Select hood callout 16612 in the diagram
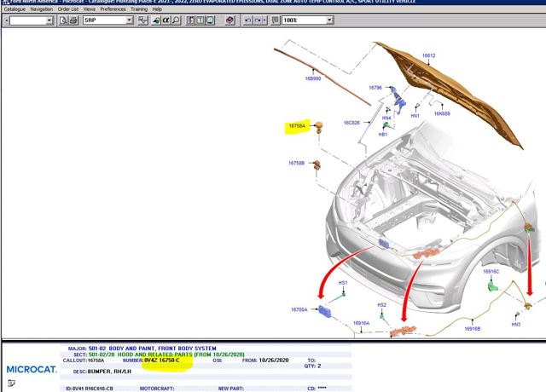Screen dimensions: 546x392 pos(428,55)
